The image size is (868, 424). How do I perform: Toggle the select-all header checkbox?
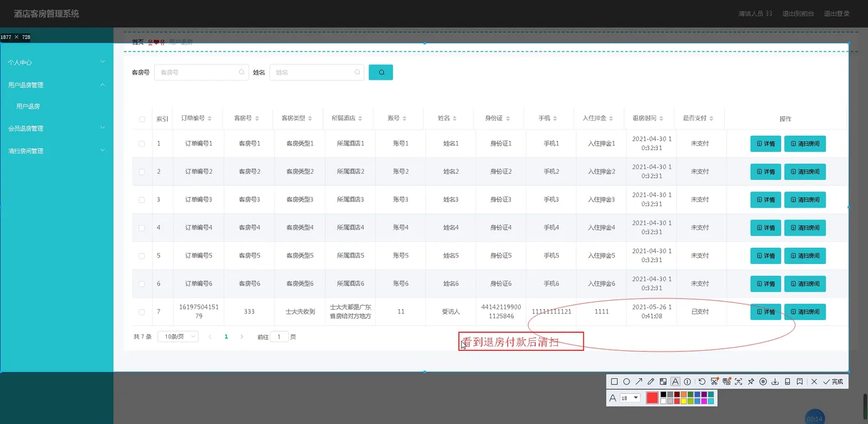coord(142,119)
